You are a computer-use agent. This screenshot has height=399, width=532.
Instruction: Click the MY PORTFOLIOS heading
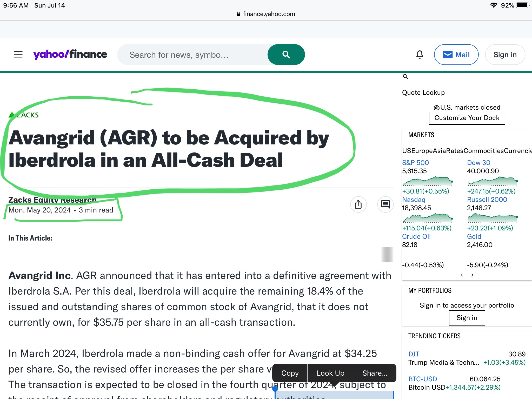tap(430, 290)
